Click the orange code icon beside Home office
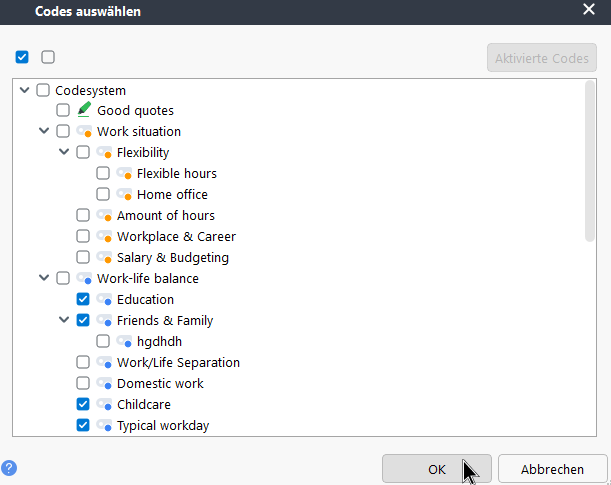The width and height of the screenshot is (611, 485). (x=124, y=194)
